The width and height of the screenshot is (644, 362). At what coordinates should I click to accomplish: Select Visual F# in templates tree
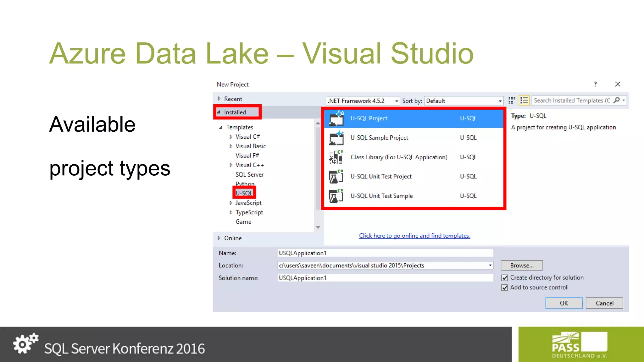[x=247, y=156]
